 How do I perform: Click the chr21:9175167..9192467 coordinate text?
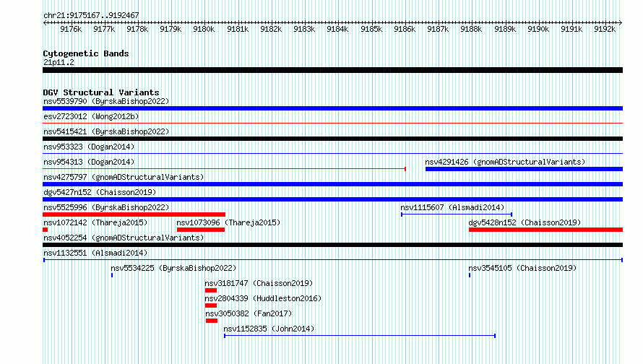(x=91, y=15)
